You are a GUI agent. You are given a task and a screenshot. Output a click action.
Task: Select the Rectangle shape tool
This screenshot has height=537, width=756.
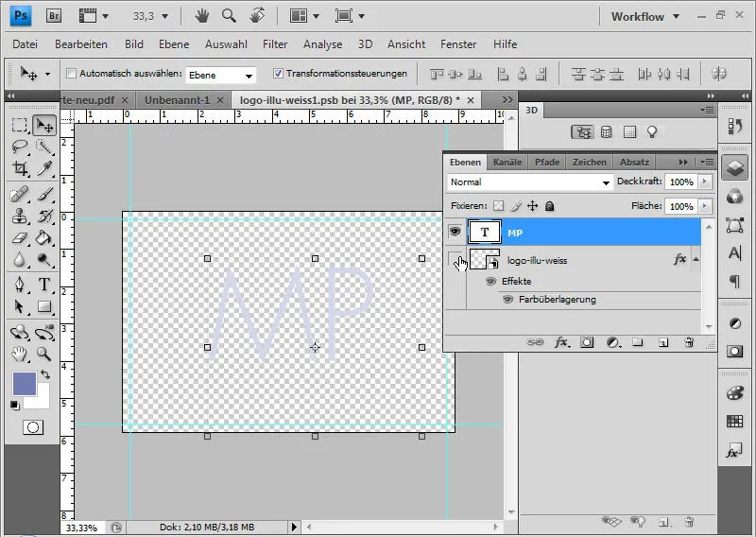coord(44,307)
